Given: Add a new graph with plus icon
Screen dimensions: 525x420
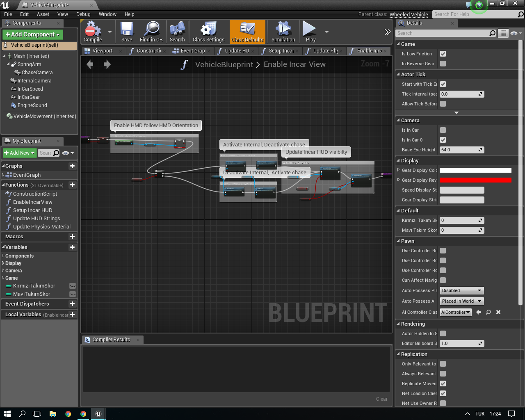Looking at the screenshot, I should coord(73,166).
